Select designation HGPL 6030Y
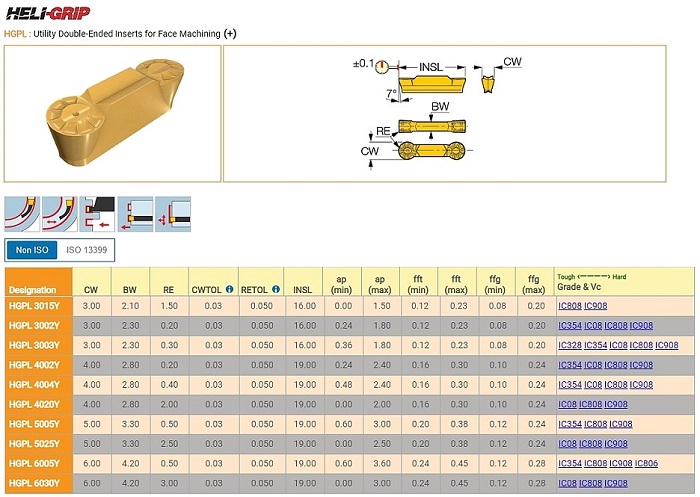 pyautogui.click(x=34, y=483)
